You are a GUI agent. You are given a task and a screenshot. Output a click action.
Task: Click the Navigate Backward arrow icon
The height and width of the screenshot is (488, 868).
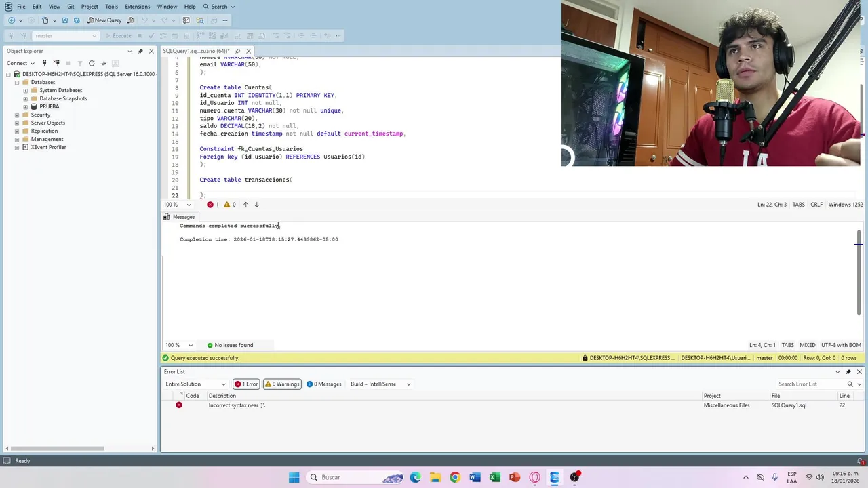12,20
